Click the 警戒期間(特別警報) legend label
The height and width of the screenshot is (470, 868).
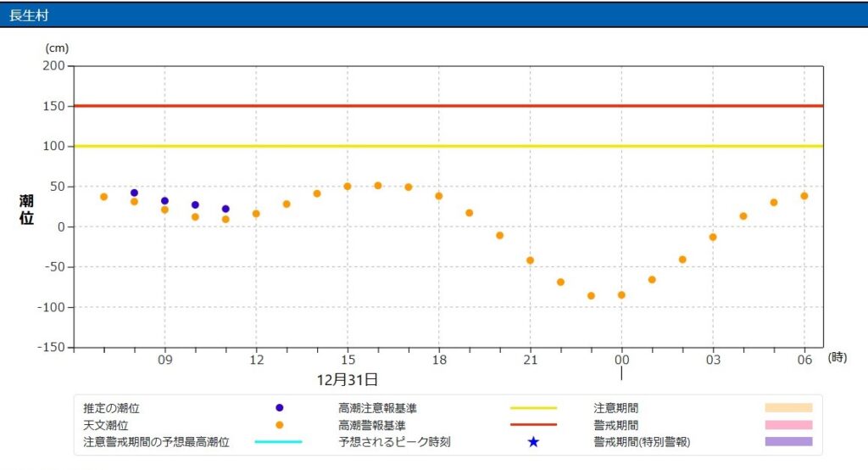coord(643,442)
